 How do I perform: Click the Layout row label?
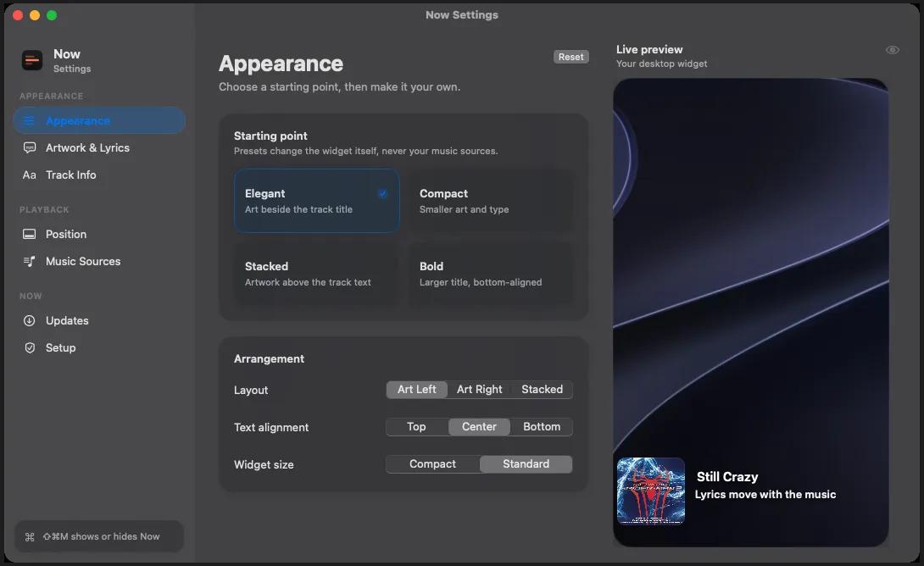point(250,390)
